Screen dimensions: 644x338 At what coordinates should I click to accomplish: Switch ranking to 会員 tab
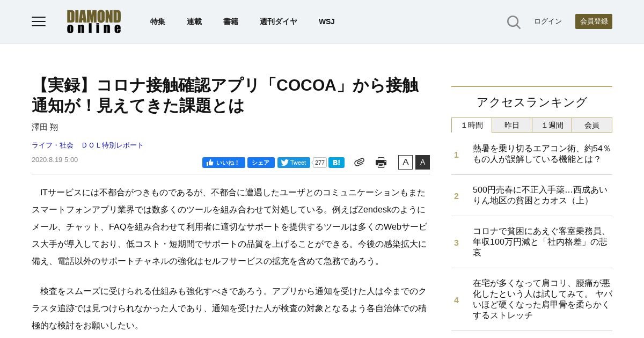(x=592, y=125)
